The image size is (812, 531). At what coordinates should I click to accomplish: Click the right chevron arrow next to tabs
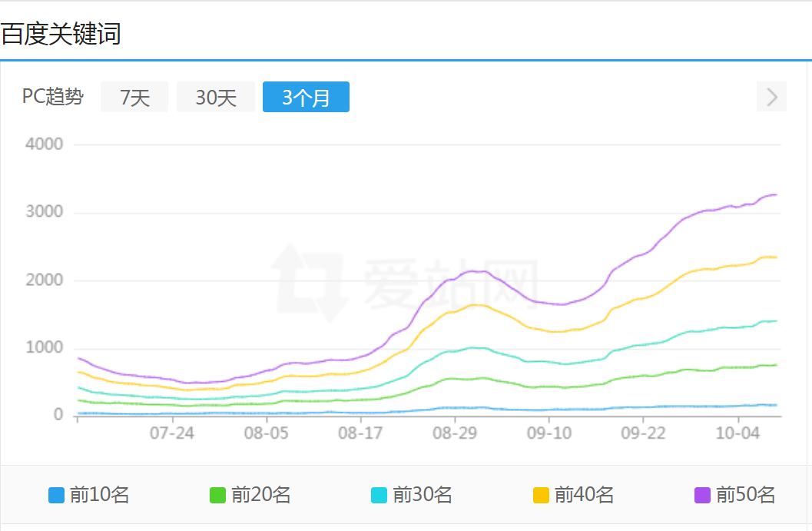(x=772, y=98)
